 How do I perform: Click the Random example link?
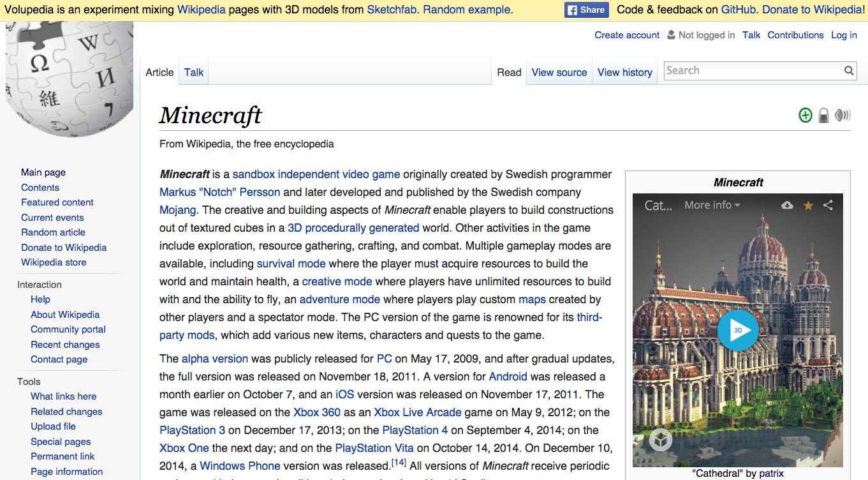[466, 10]
